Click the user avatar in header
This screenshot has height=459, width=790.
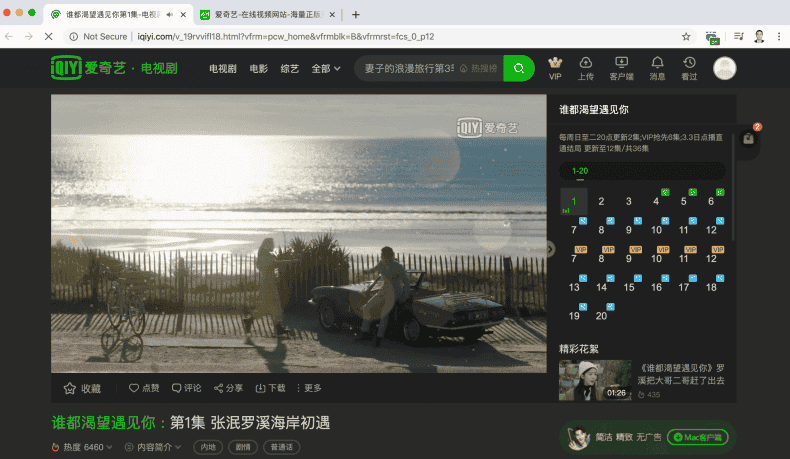(x=725, y=68)
